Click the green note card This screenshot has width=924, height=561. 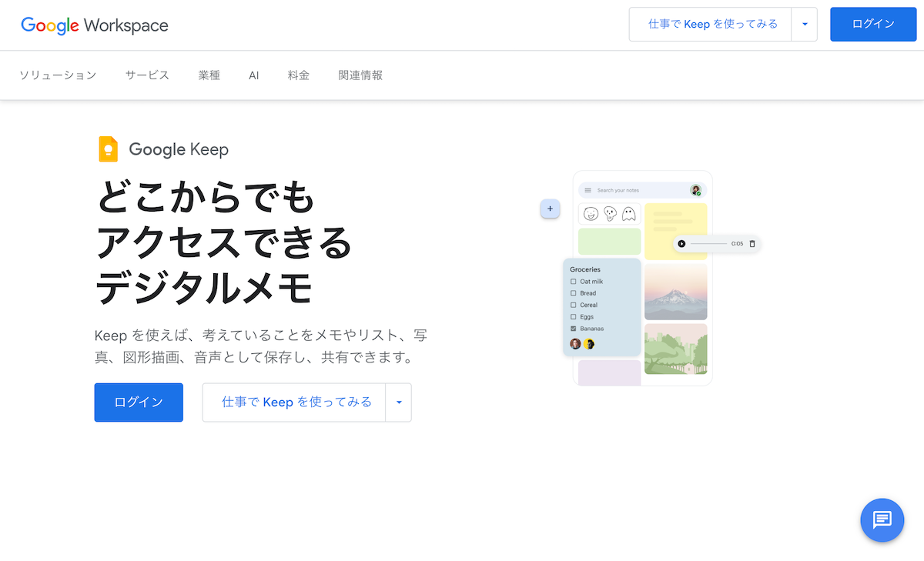[609, 241]
